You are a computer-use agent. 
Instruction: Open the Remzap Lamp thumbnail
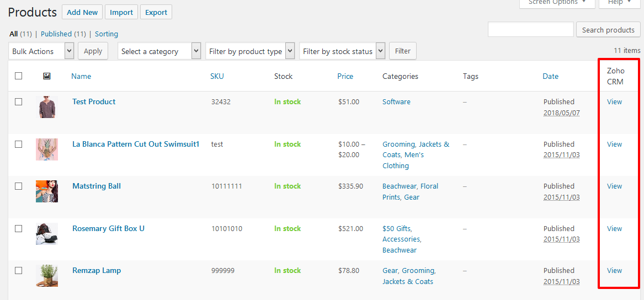tap(47, 276)
